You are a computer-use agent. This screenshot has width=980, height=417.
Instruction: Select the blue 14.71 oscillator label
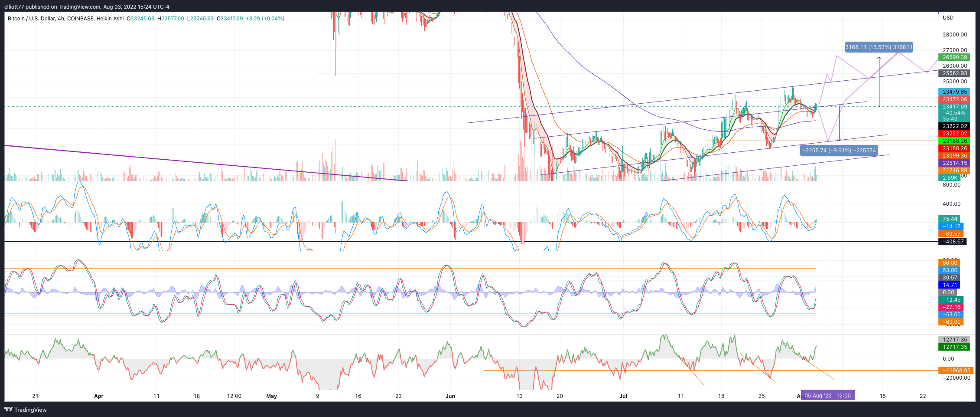pyautogui.click(x=949, y=285)
